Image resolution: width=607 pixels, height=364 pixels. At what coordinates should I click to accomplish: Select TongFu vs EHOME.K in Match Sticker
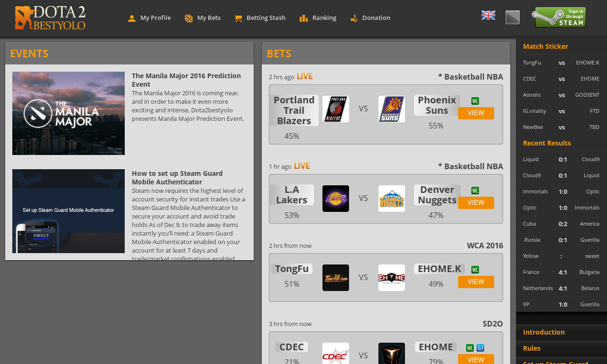[561, 63]
